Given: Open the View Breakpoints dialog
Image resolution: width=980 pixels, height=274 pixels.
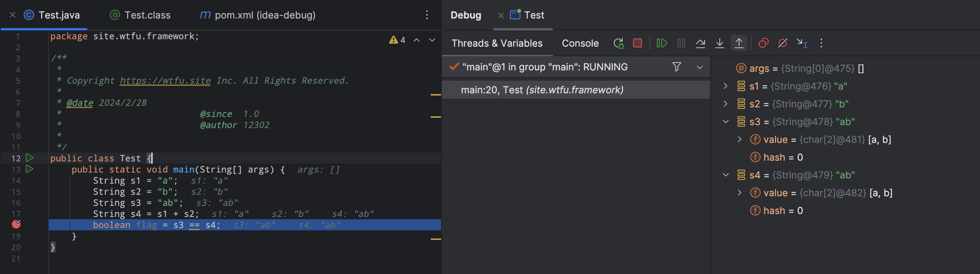Looking at the screenshot, I should [x=763, y=43].
